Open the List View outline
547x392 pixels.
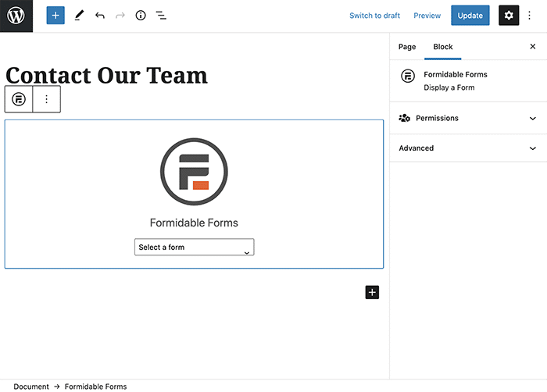click(161, 16)
